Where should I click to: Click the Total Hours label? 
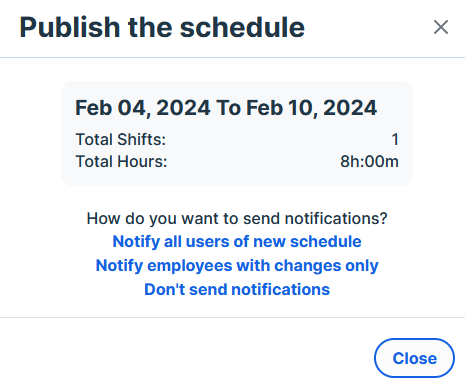click(121, 161)
